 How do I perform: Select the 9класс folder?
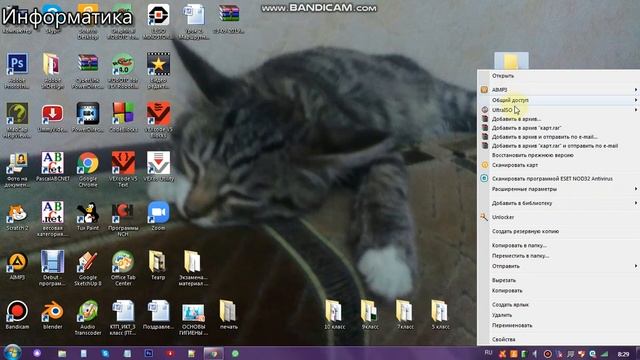370,315
